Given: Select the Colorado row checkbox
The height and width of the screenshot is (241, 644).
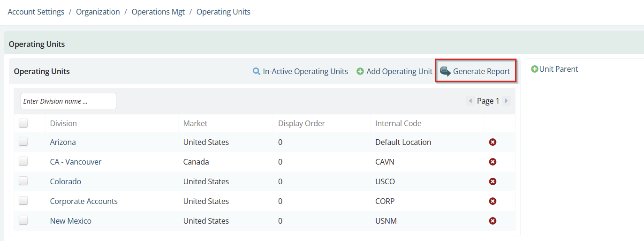Looking at the screenshot, I should pos(23,181).
